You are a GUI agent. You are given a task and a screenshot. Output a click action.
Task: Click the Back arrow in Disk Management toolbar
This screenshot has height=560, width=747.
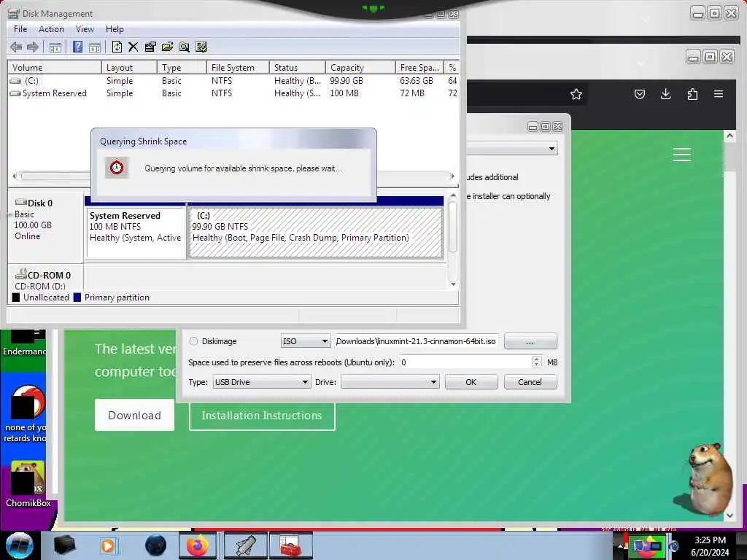click(16, 47)
